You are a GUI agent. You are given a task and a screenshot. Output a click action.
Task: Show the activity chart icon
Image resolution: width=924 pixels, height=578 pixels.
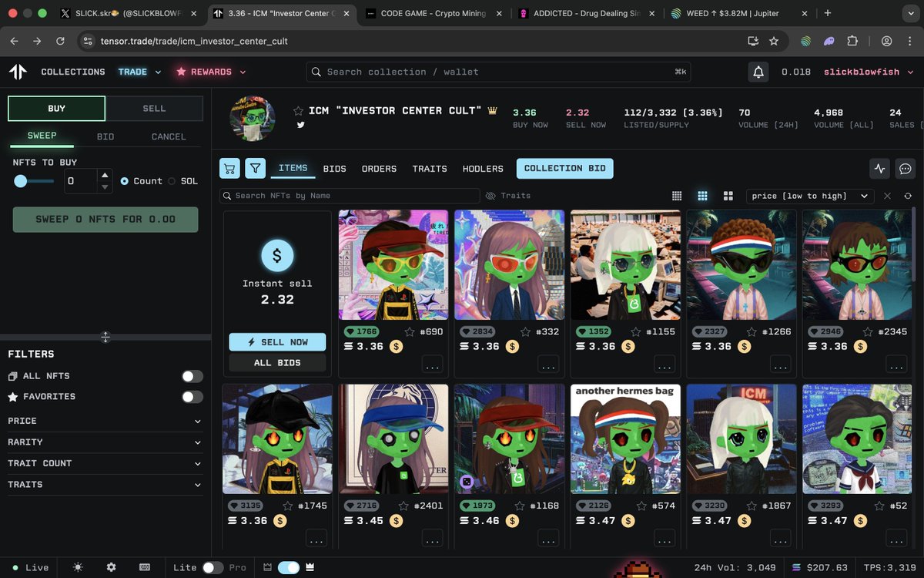pyautogui.click(x=880, y=168)
